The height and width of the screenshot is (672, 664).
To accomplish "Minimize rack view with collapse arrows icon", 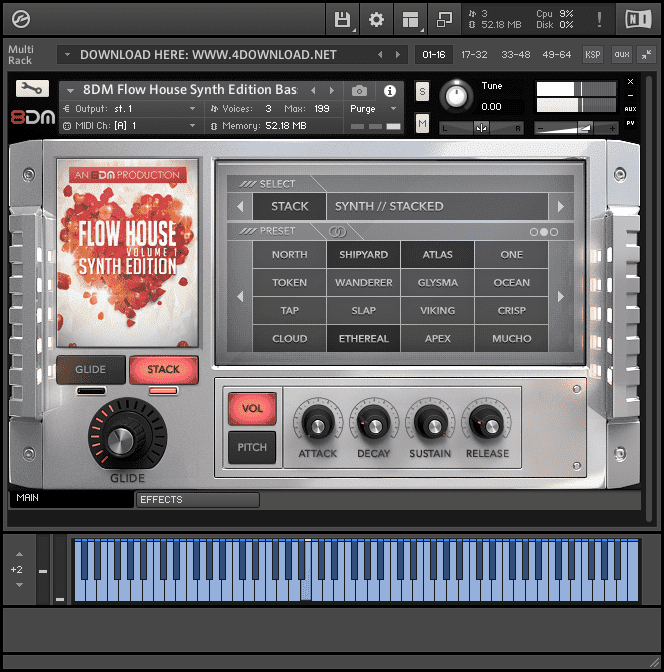I will pos(646,54).
